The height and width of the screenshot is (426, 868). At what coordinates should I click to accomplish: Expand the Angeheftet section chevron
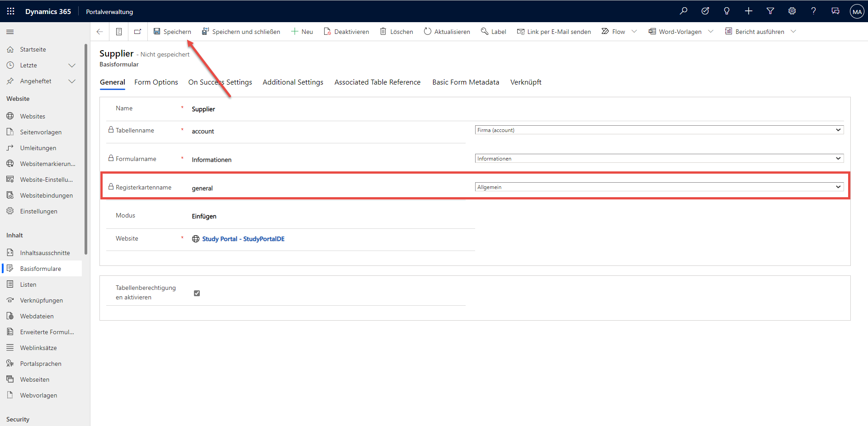tap(72, 81)
